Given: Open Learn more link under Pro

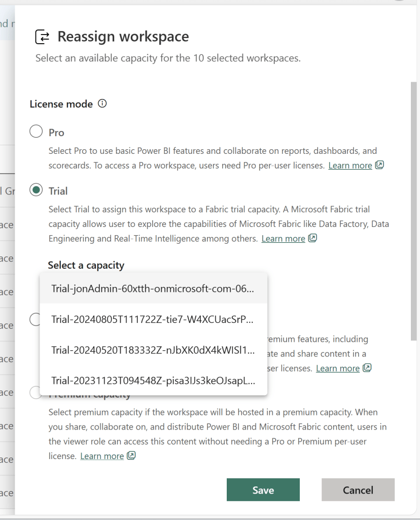Looking at the screenshot, I should tap(350, 166).
